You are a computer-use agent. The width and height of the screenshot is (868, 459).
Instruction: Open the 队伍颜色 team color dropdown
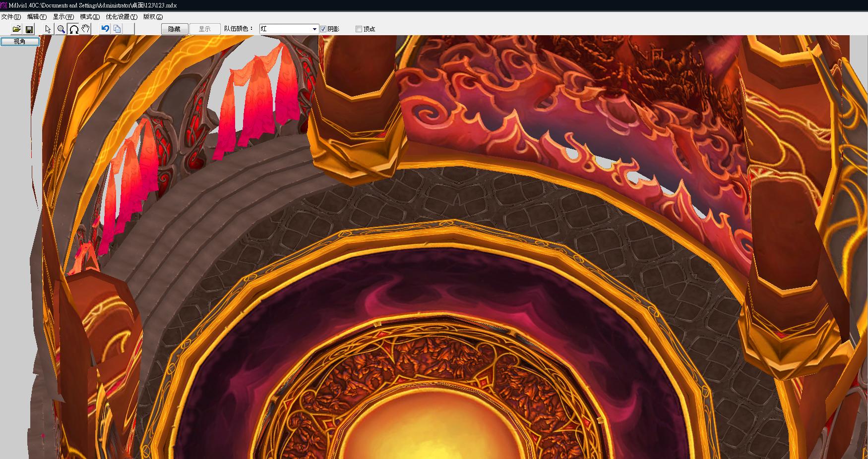coord(289,29)
